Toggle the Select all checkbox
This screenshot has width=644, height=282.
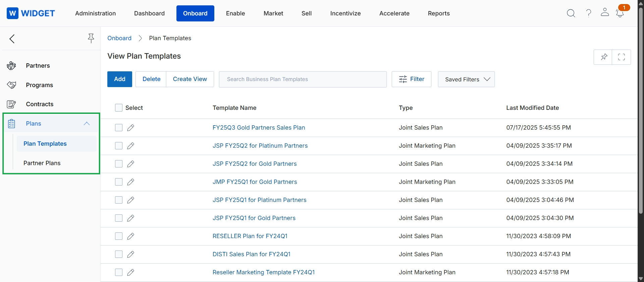(x=119, y=108)
